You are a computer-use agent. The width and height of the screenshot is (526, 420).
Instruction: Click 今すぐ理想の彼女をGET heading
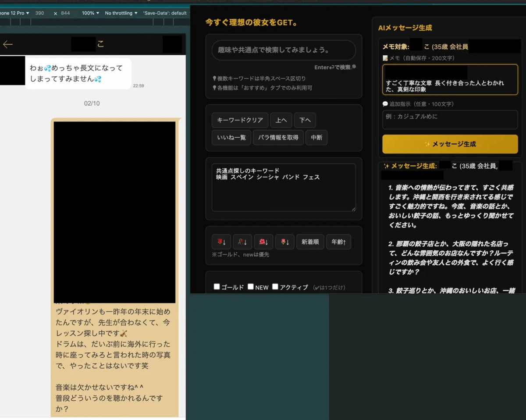251,22
